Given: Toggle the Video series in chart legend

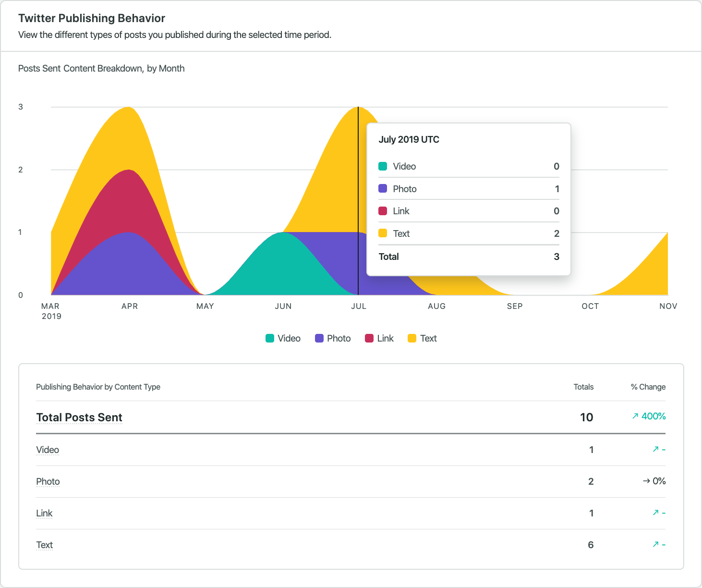Looking at the screenshot, I should (x=283, y=338).
